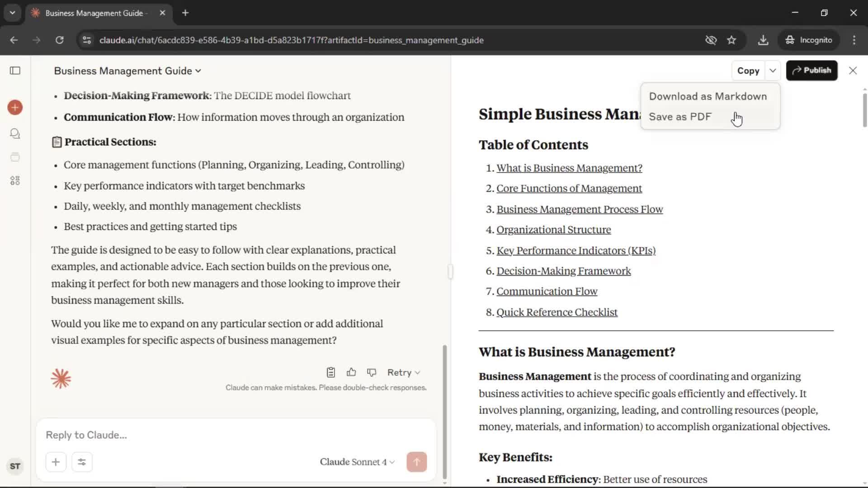This screenshot has height=488, width=868.
Task: Reload the page
Action: coord(59,40)
